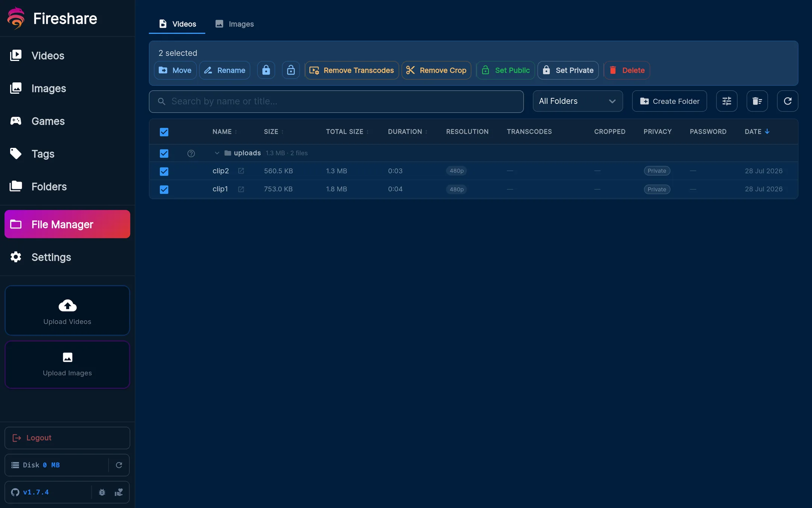The height and width of the screenshot is (508, 812).
Task: Deselect the clip1 row checkbox
Action: pos(164,190)
